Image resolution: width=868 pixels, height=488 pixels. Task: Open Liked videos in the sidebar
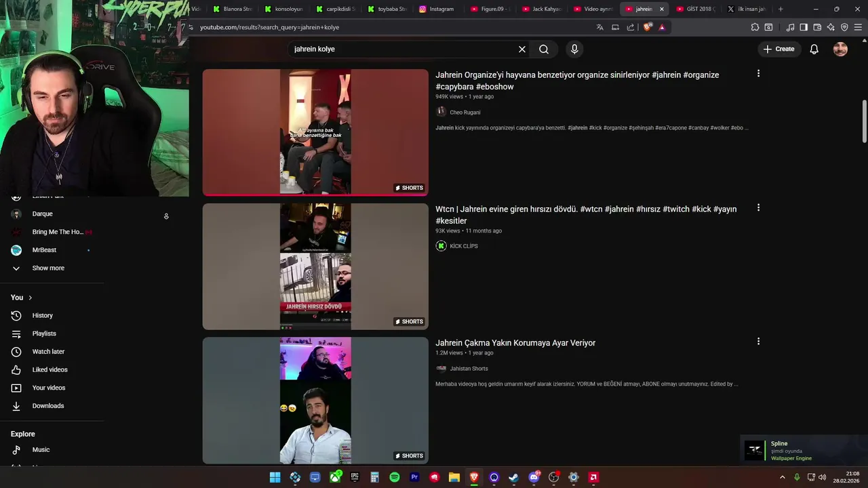pos(52,369)
